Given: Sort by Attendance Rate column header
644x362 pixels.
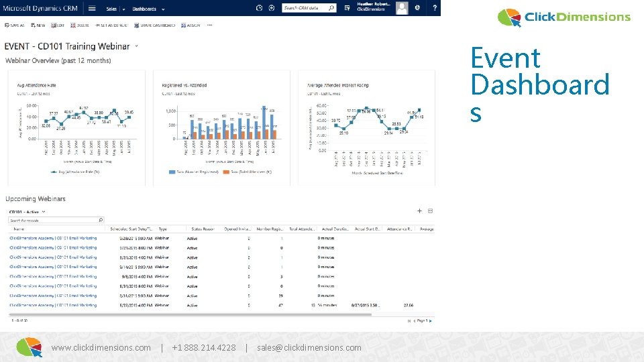Looking at the screenshot, I should click(x=399, y=229).
